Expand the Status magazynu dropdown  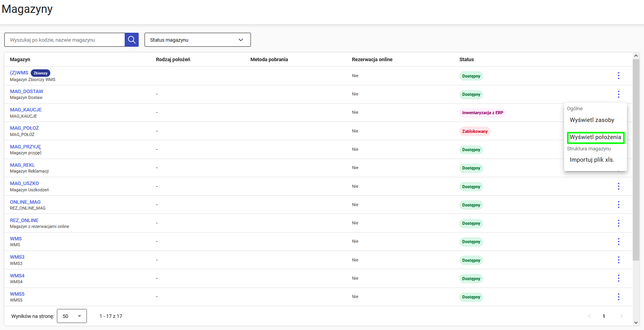coord(197,40)
